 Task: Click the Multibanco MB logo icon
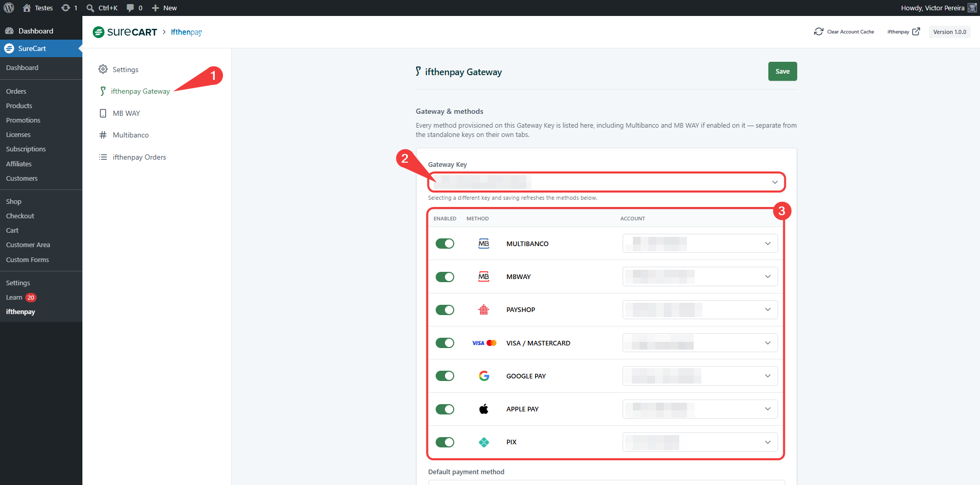484,244
